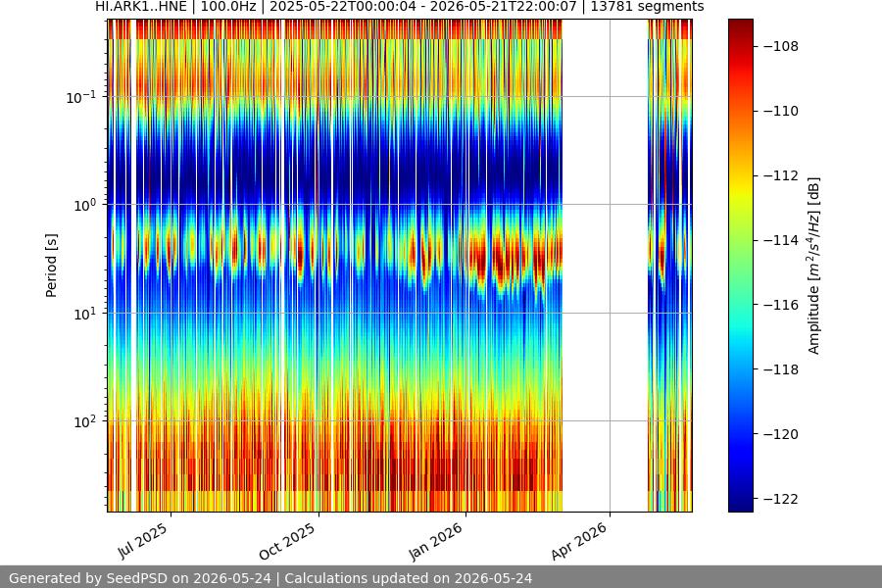Click the −122 colorbar tick label
The width and height of the screenshot is (882, 588).
[781, 499]
